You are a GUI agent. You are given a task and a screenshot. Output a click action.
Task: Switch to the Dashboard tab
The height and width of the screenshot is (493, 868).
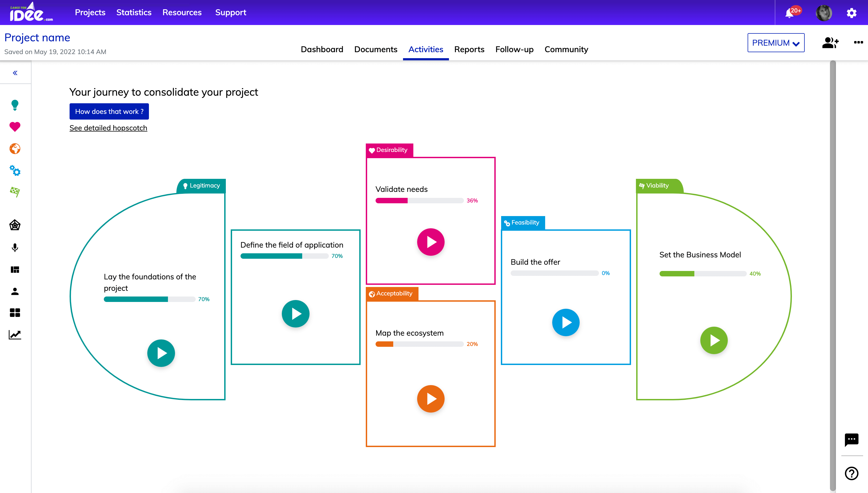[322, 49]
